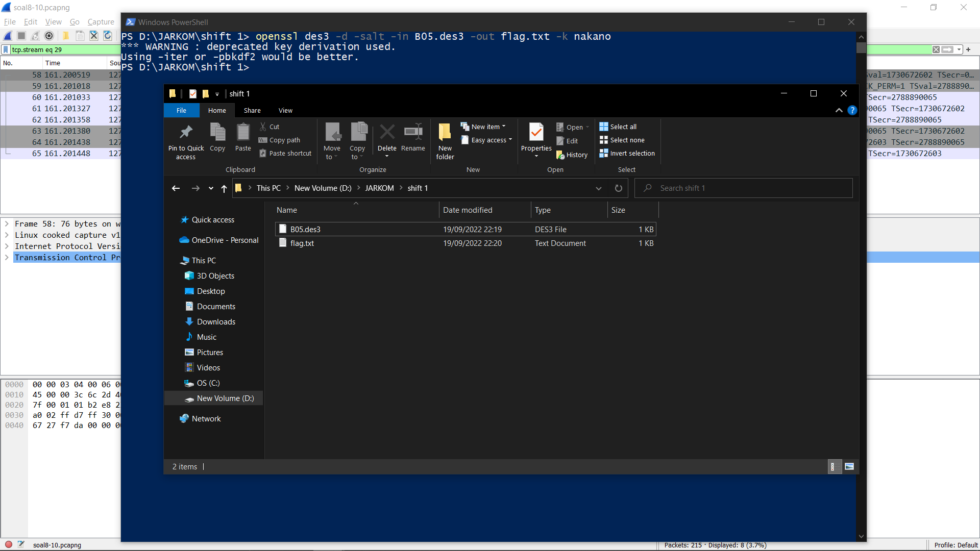
Task: Open the Capture menu in Wireshark
Action: click(101, 21)
